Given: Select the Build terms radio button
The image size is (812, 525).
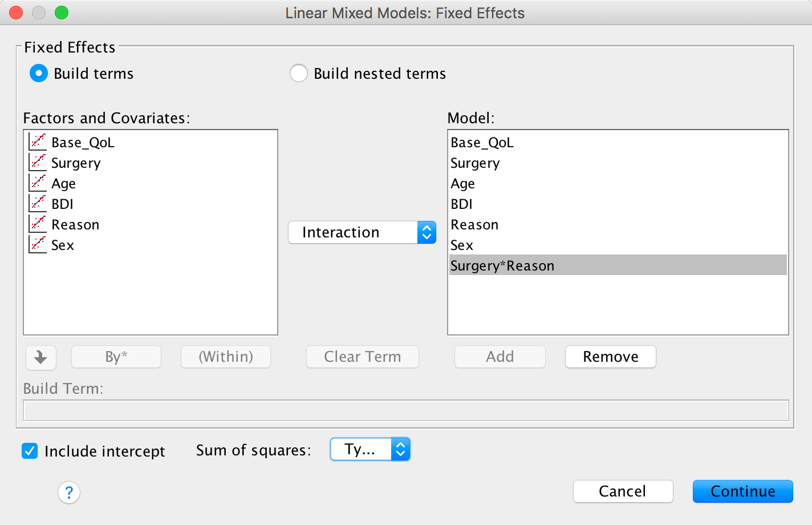Looking at the screenshot, I should pos(39,74).
